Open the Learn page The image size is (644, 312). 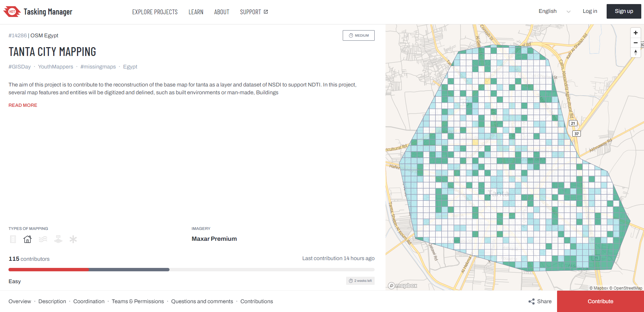tap(196, 12)
